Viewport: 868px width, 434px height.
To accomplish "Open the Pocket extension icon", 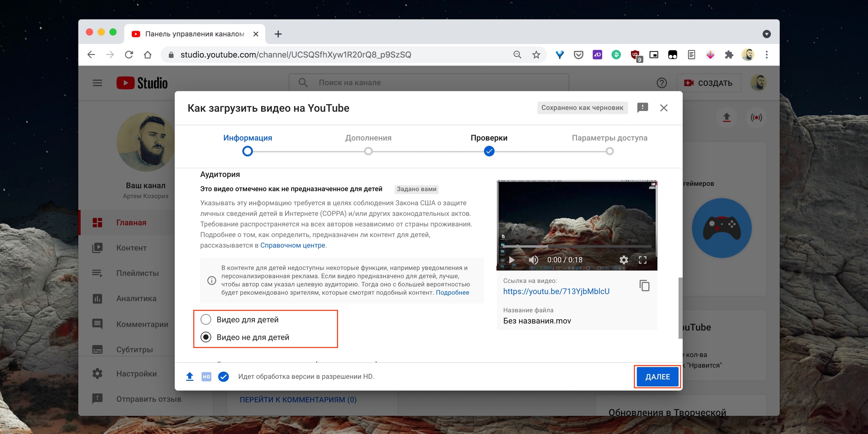I will coord(578,55).
